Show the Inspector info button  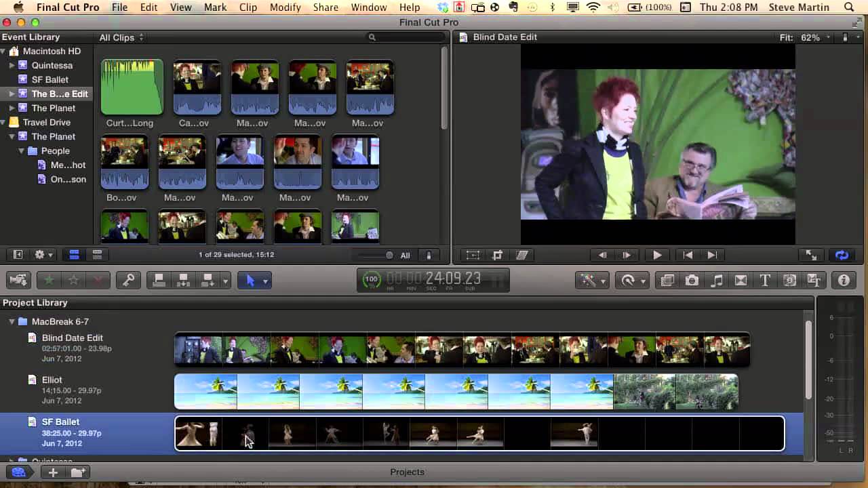[844, 280]
